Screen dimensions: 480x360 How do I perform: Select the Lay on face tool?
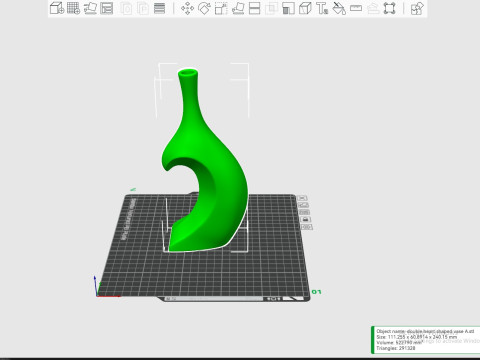238,8
